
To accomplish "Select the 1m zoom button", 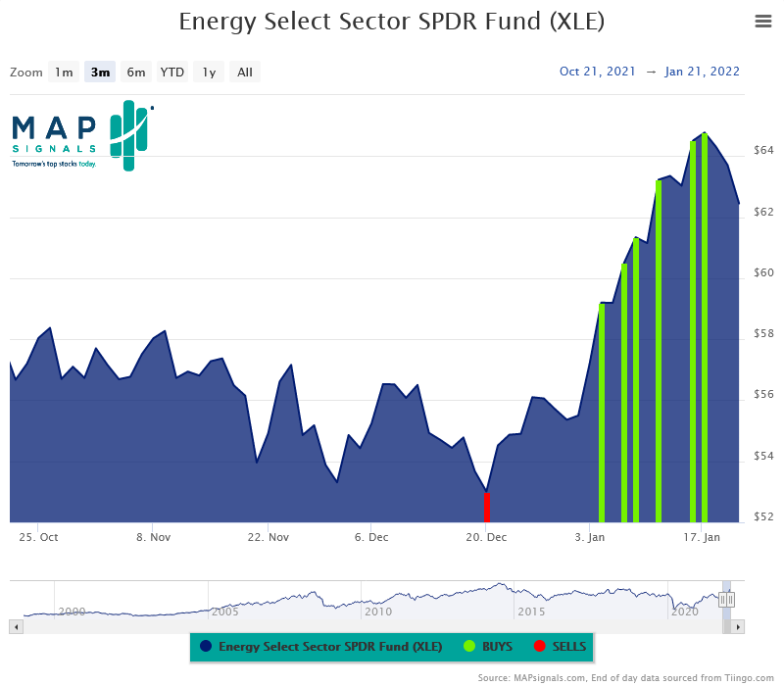I will (64, 72).
